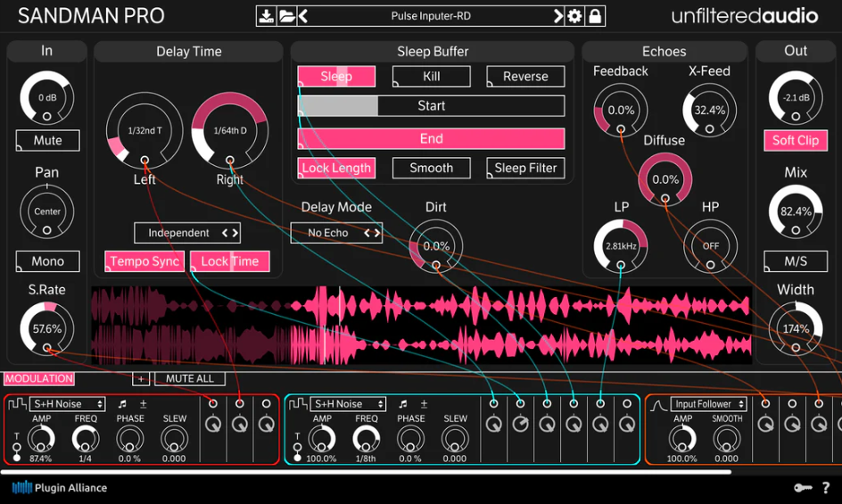Open the settings gear icon
Screen dimensions: 842x504
tap(574, 16)
